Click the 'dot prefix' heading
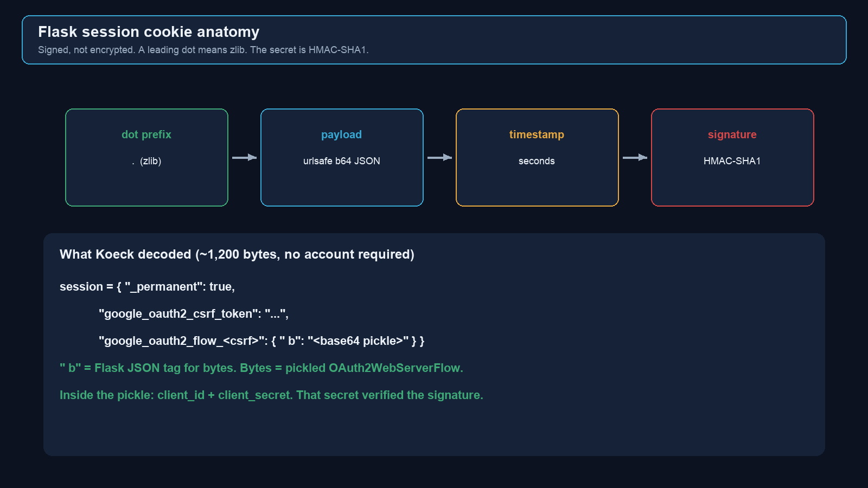 [146, 134]
